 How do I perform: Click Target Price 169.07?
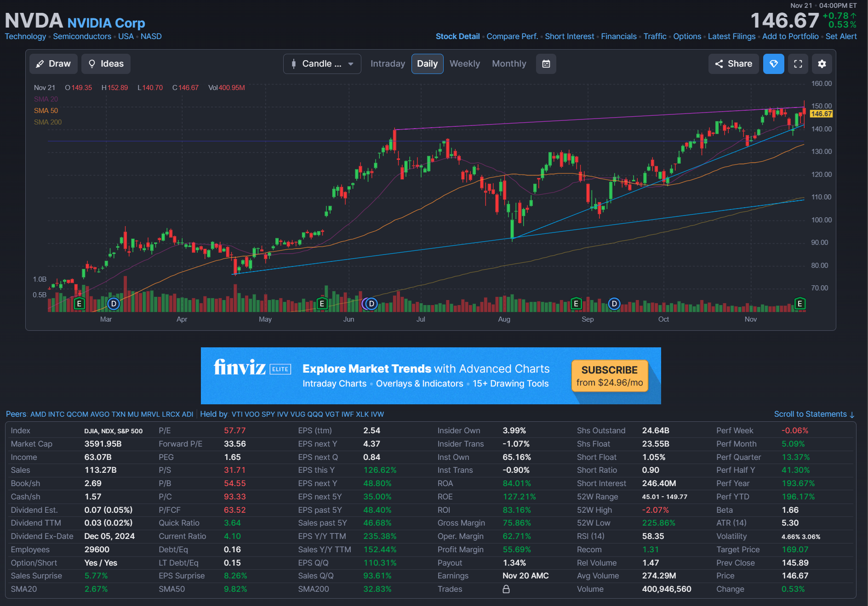pyautogui.click(x=795, y=549)
